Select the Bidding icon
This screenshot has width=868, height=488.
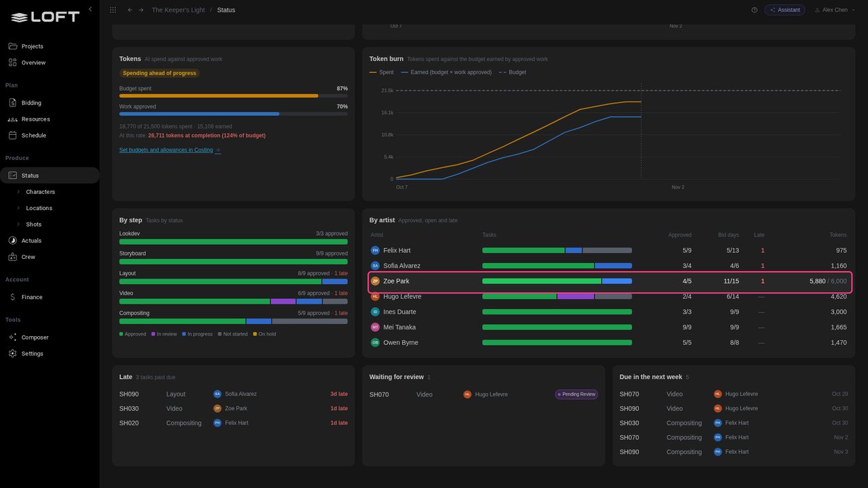coord(12,103)
